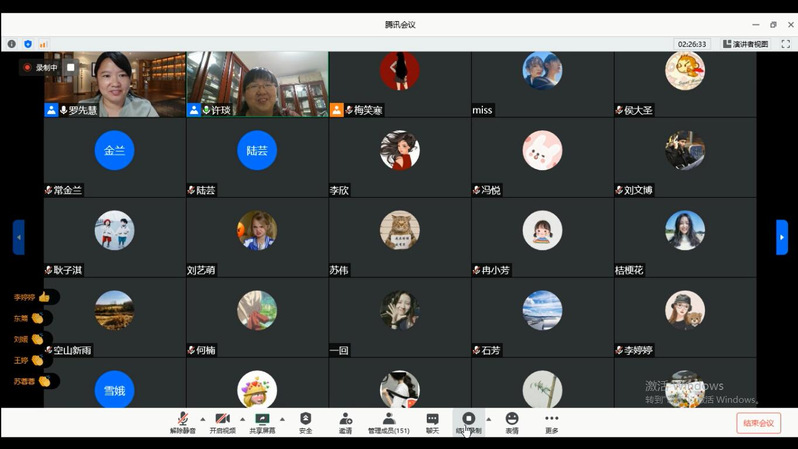Expand the audio options arrow beside 解除静音
This screenshot has width=798, height=449.
[203, 419]
